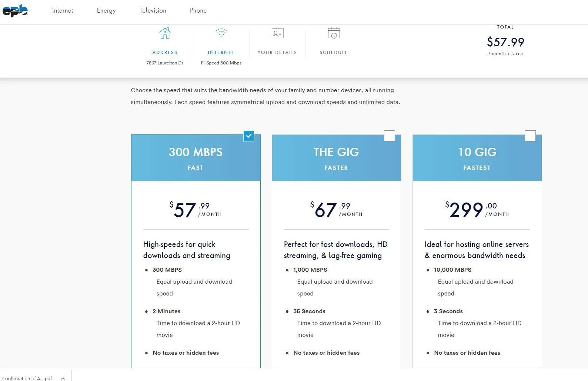Click the $67.99 per month price
The image size is (588, 381).
pos(336,210)
